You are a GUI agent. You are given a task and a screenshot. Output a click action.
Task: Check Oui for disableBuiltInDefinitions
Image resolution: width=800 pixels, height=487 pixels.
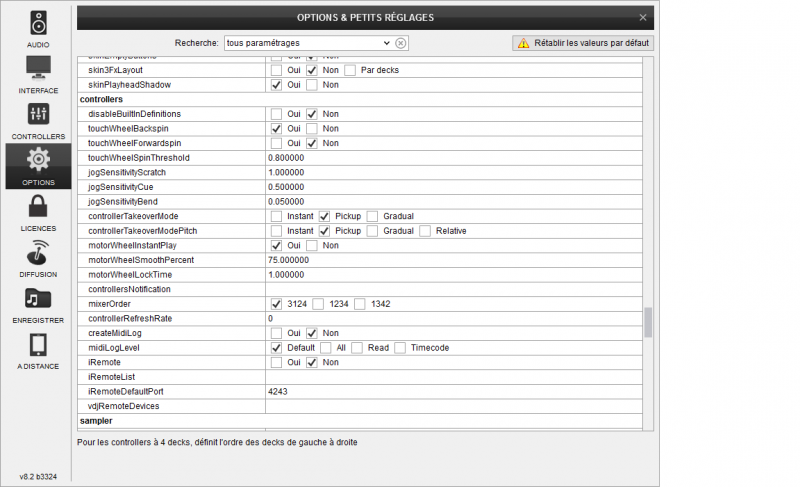(276, 114)
